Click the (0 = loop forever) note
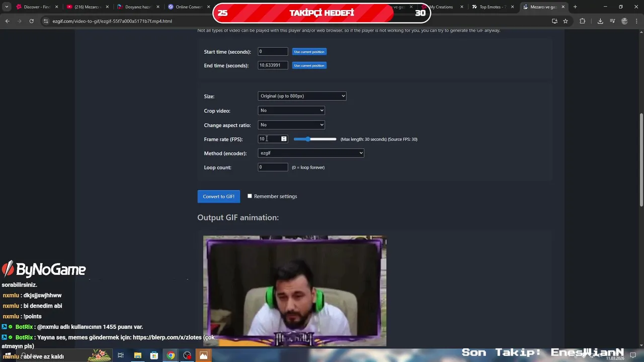Image resolution: width=644 pixels, height=362 pixels. click(x=308, y=167)
